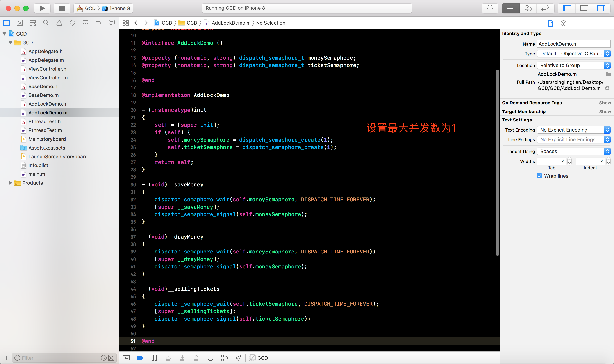This screenshot has height=364, width=614.
Task: Open the Text Encoding dropdown
Action: pyautogui.click(x=573, y=130)
